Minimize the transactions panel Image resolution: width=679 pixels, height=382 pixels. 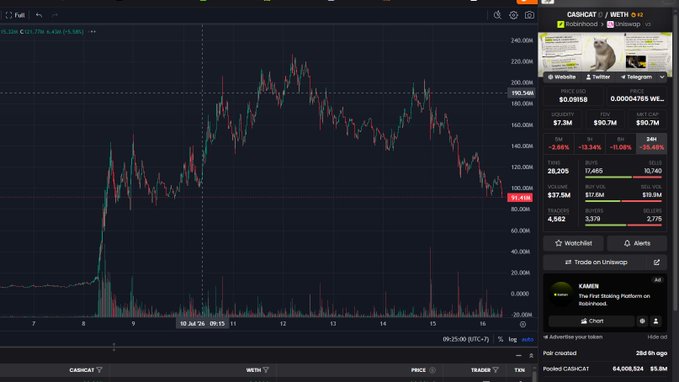pyautogui.click(x=519, y=356)
